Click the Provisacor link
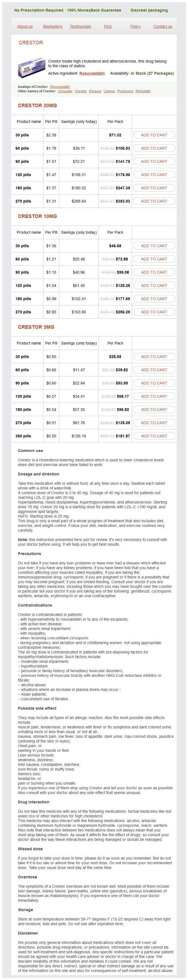Viewport: 188px width, 980px height. pyautogui.click(x=125, y=91)
